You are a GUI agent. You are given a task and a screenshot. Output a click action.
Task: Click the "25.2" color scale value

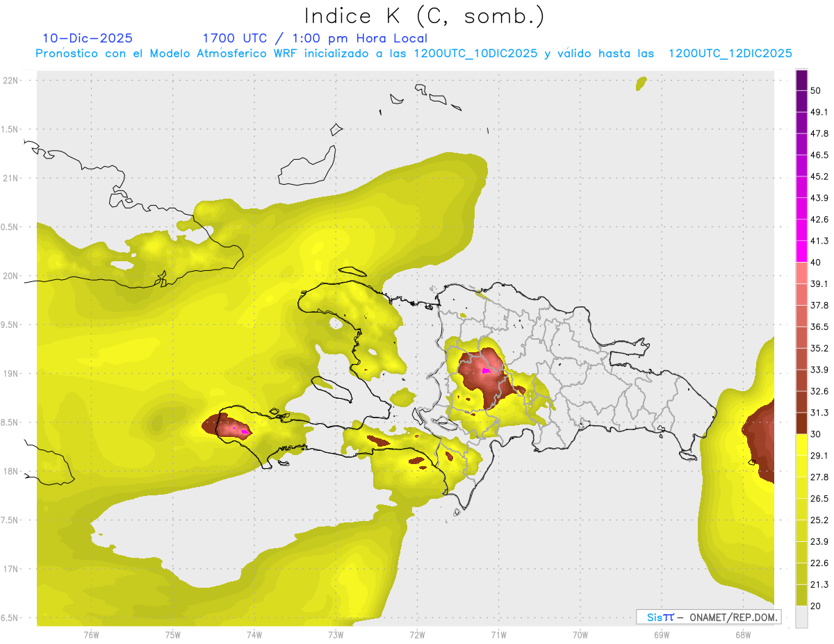(820, 520)
